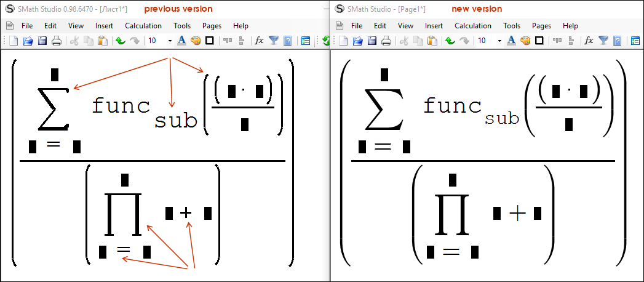This screenshot has width=644, height=282.
Task: Click font size field showing 10 in left window
Action: (154, 41)
